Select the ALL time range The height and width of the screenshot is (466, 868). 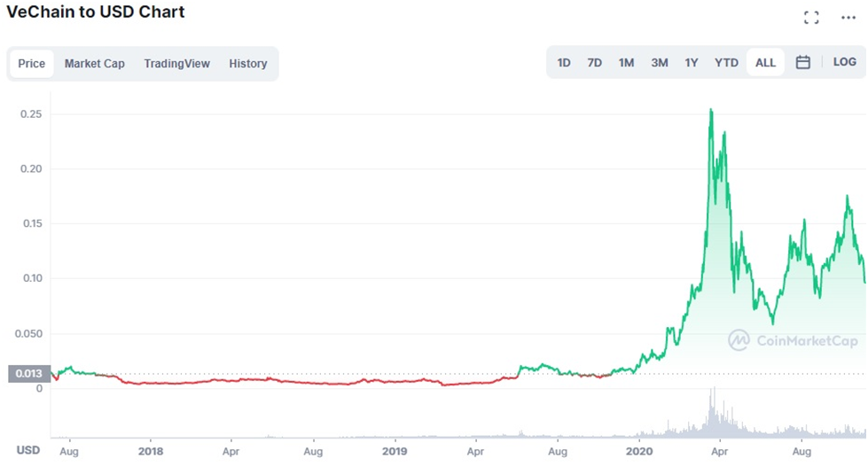(765, 63)
